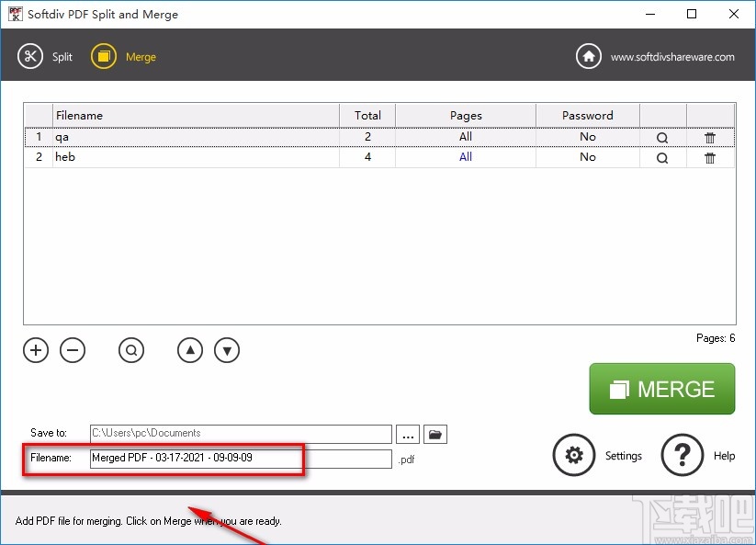The width and height of the screenshot is (756, 545).
Task: Click the All pages link for heb
Action: (x=466, y=157)
